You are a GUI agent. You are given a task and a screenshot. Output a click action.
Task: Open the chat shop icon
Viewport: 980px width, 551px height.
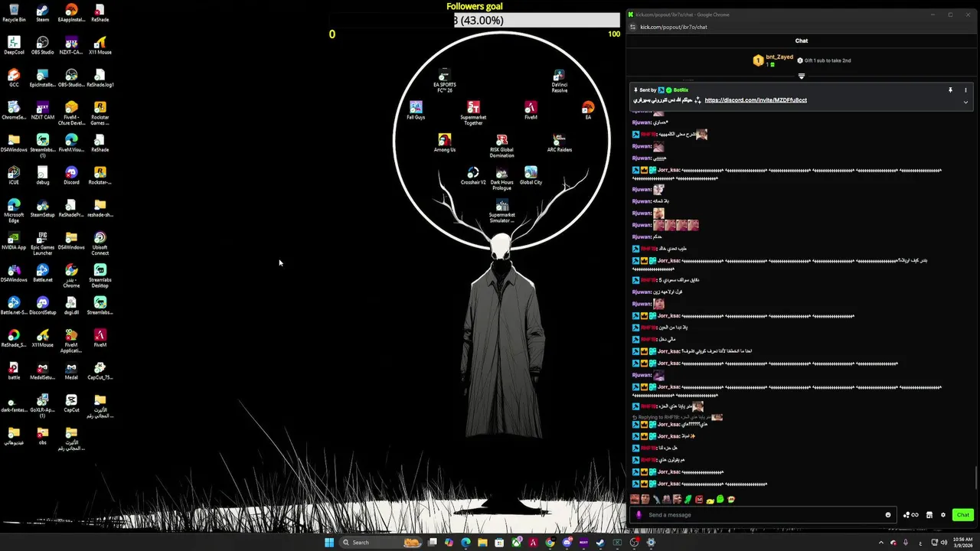point(929,515)
